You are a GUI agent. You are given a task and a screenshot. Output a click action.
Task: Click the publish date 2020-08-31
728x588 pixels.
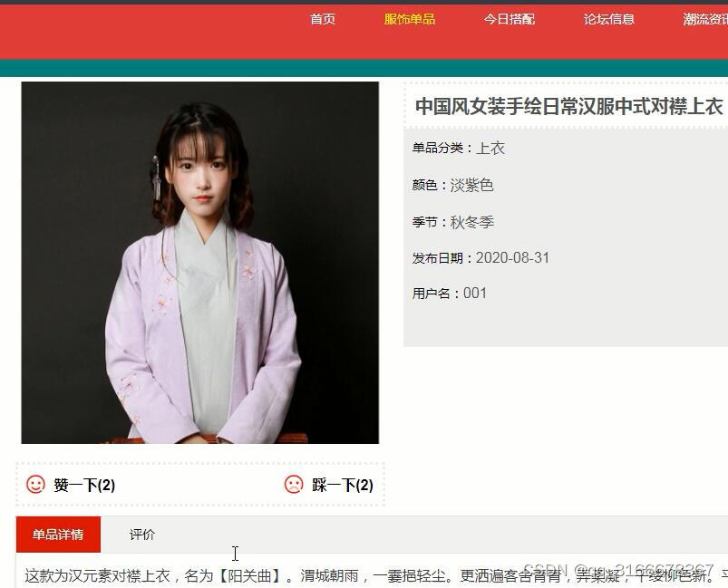coord(512,257)
